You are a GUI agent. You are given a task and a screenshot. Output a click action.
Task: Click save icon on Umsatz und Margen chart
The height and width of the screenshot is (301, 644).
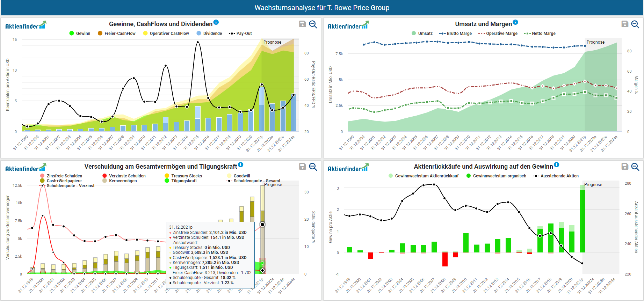(625, 24)
